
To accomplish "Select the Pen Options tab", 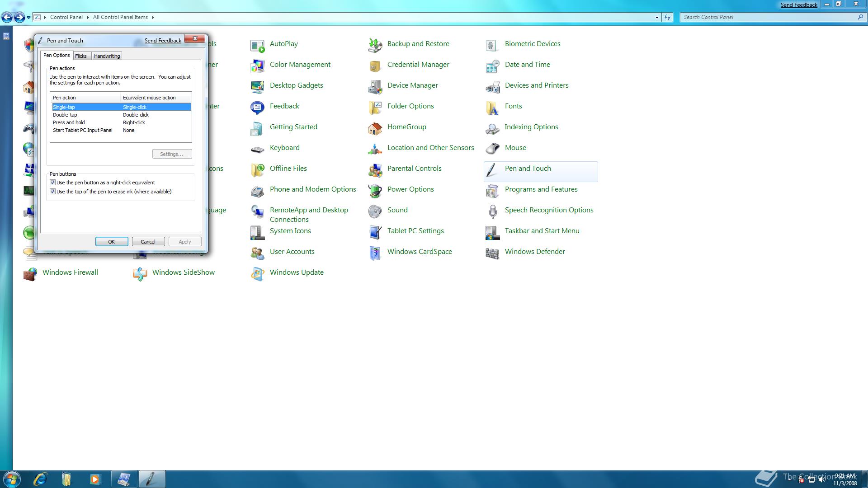I will pyautogui.click(x=57, y=55).
